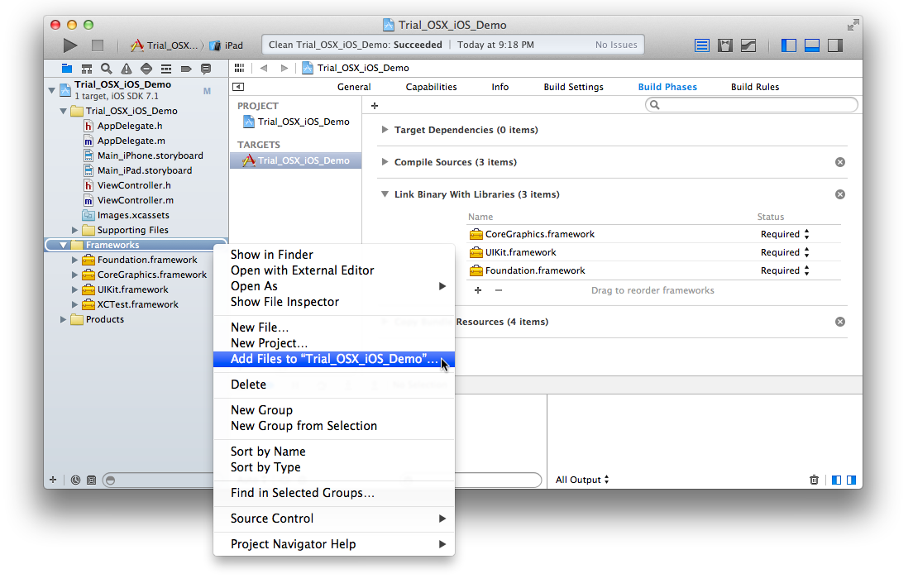The width and height of the screenshot is (913, 588).
Task: Go back in editor history
Action: [x=264, y=68]
